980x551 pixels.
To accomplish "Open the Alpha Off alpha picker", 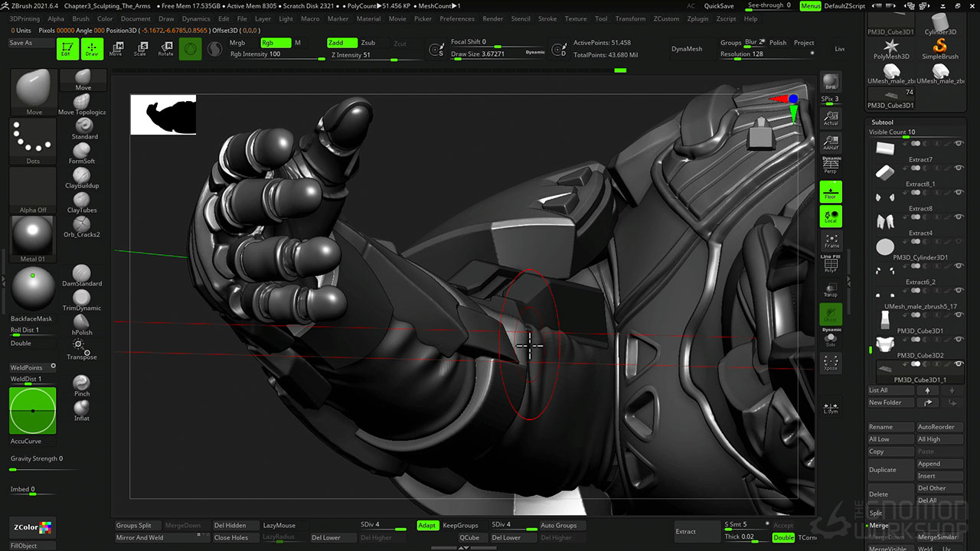I will click(x=33, y=187).
